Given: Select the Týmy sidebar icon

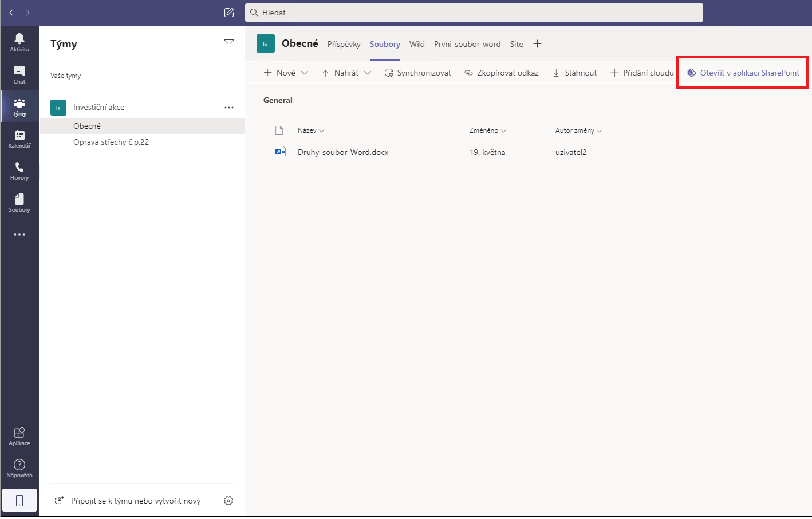Looking at the screenshot, I should click(19, 106).
